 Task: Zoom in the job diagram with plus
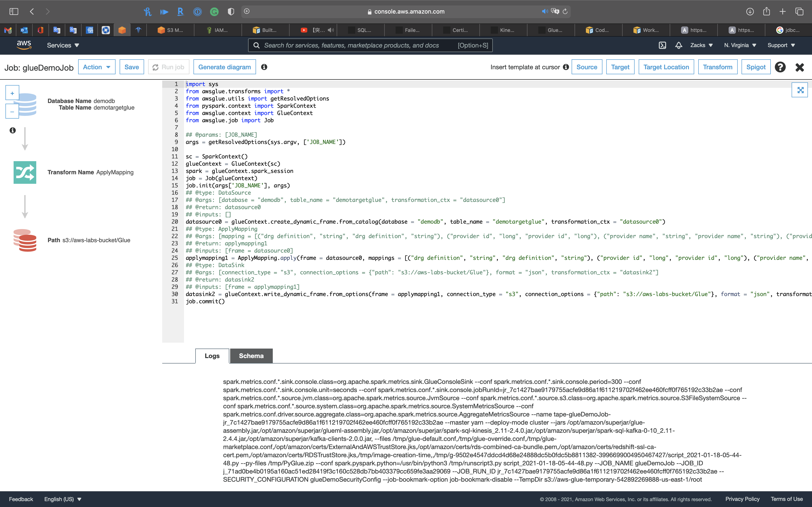[x=12, y=93]
